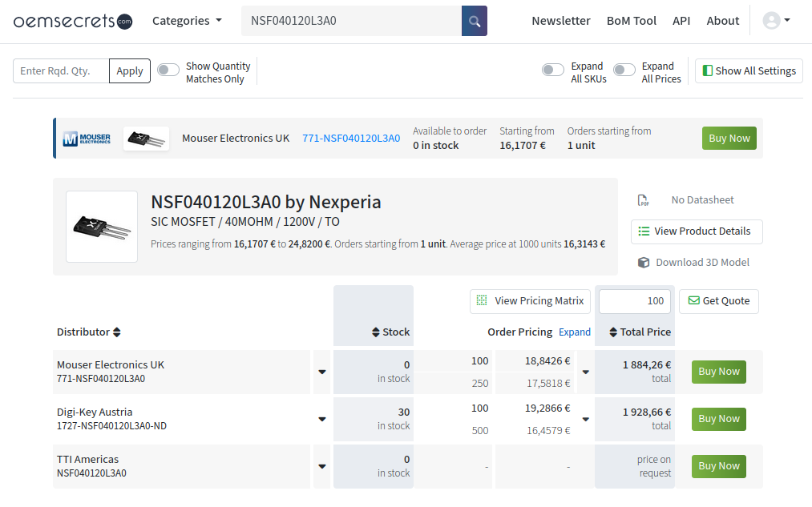Click the Mouser Electronics logo
The height and width of the screenshot is (507, 812).
click(x=87, y=139)
